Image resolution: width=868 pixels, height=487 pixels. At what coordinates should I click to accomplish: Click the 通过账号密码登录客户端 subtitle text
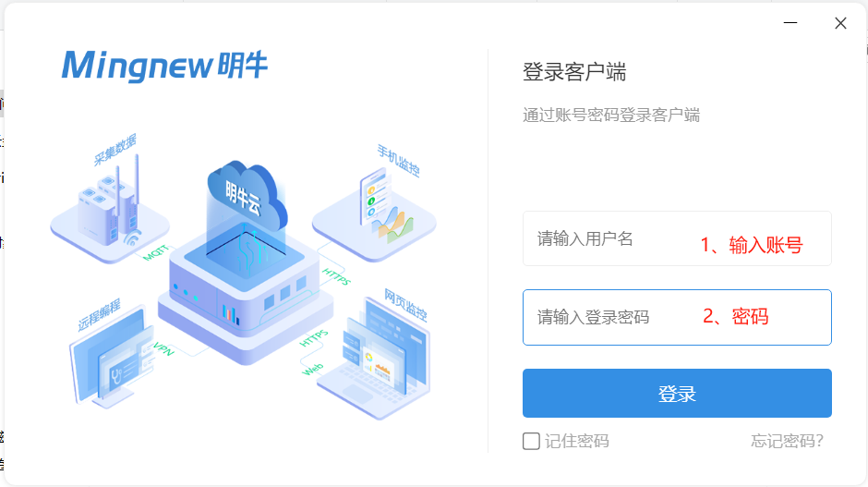point(611,115)
